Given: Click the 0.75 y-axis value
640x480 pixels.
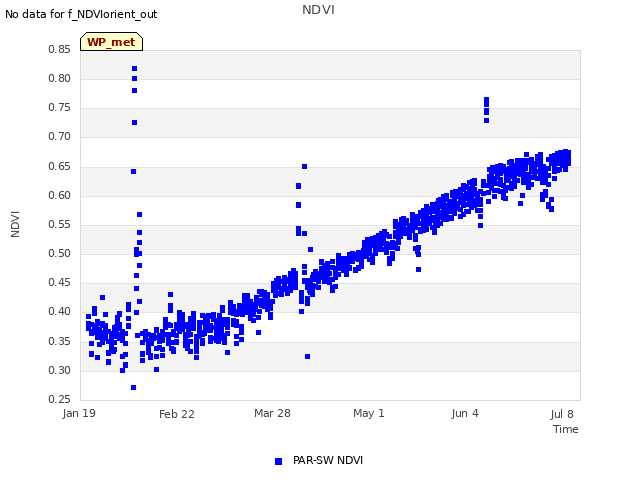Looking at the screenshot, I should tap(60, 107).
